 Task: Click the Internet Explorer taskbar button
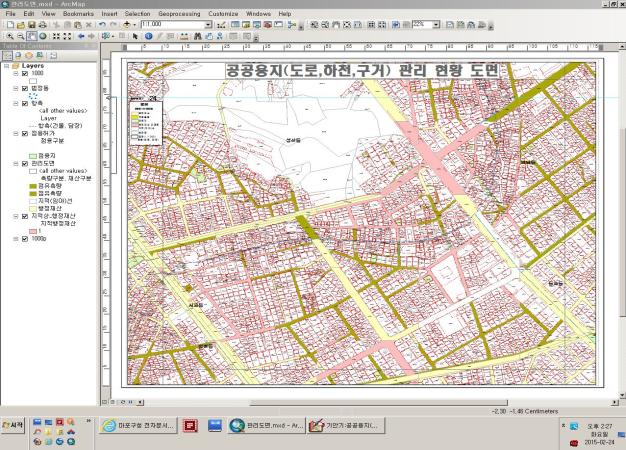point(136,425)
